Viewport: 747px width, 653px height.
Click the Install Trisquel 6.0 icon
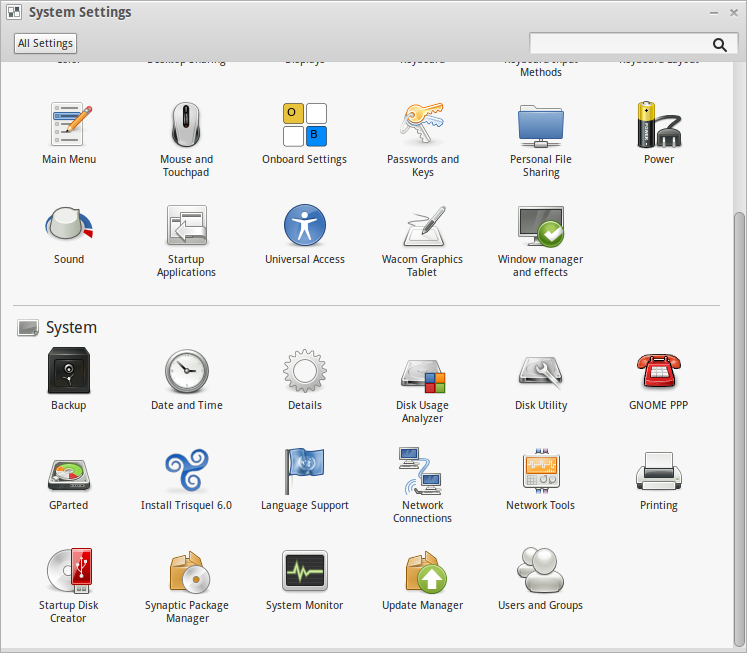[187, 472]
